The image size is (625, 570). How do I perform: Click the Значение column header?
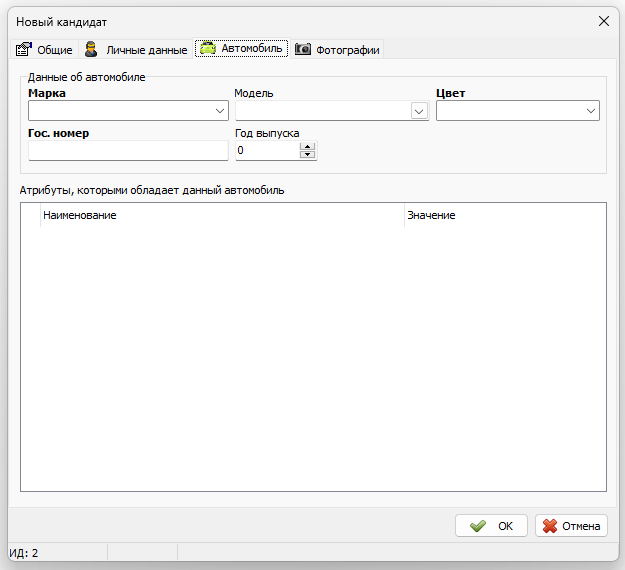[505, 215]
